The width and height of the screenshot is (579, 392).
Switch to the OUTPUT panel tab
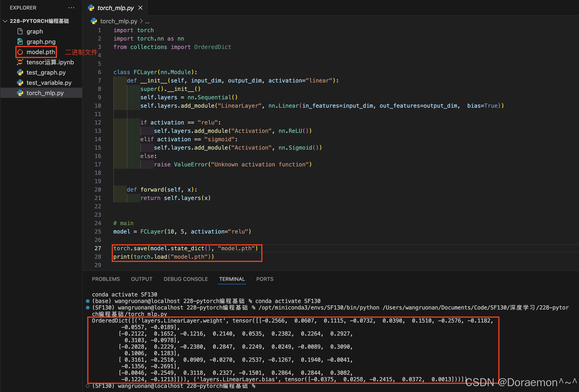[142, 279]
